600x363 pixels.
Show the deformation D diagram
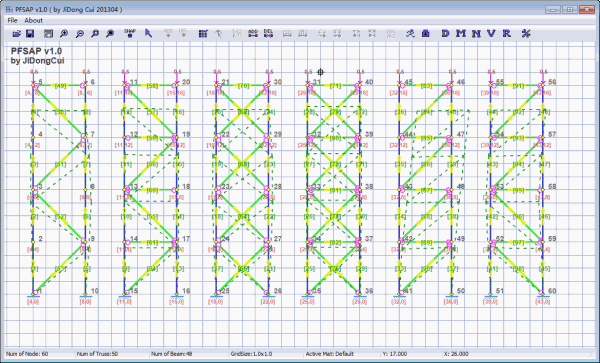pyautogui.click(x=445, y=34)
